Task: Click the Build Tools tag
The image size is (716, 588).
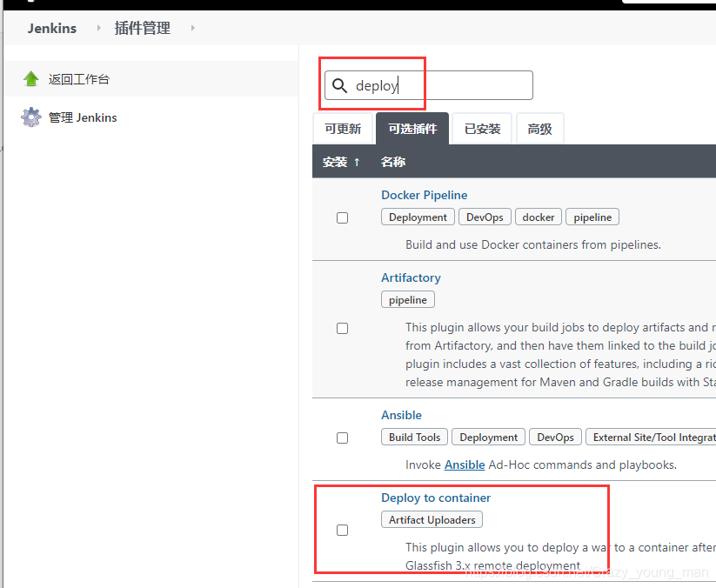Action: (x=415, y=437)
